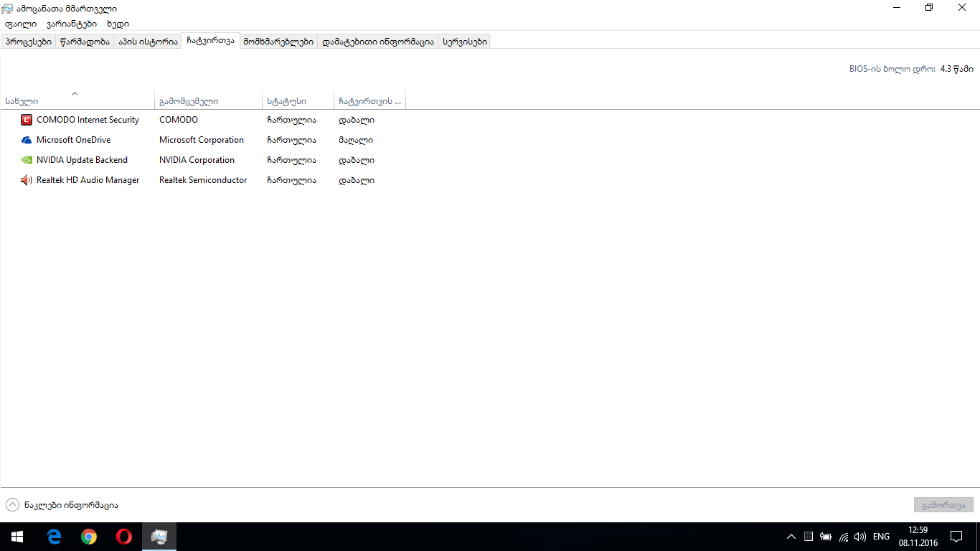Click the მაღალი startup impact cell
The height and width of the screenshot is (551, 980).
(356, 140)
